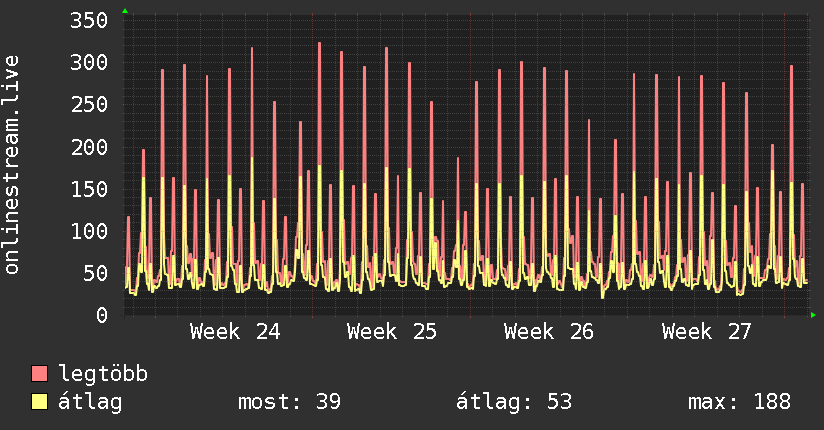
Task: Click the 100 y-axis value
Action: click(x=89, y=231)
